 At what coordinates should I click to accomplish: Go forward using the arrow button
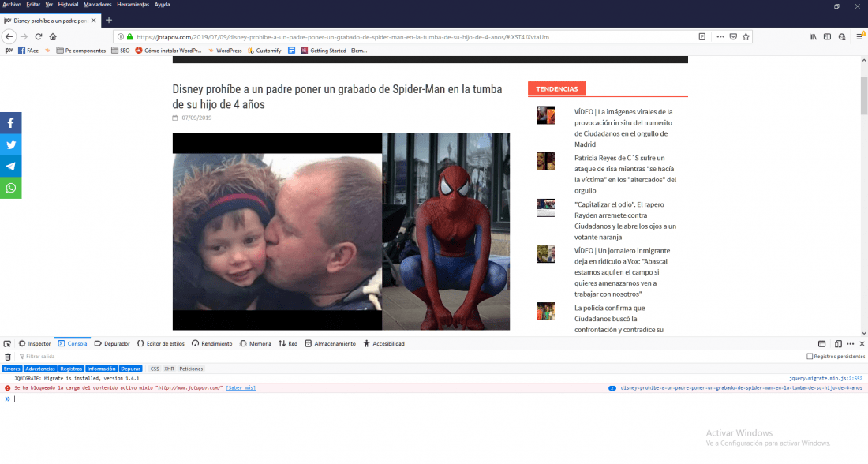(x=24, y=36)
